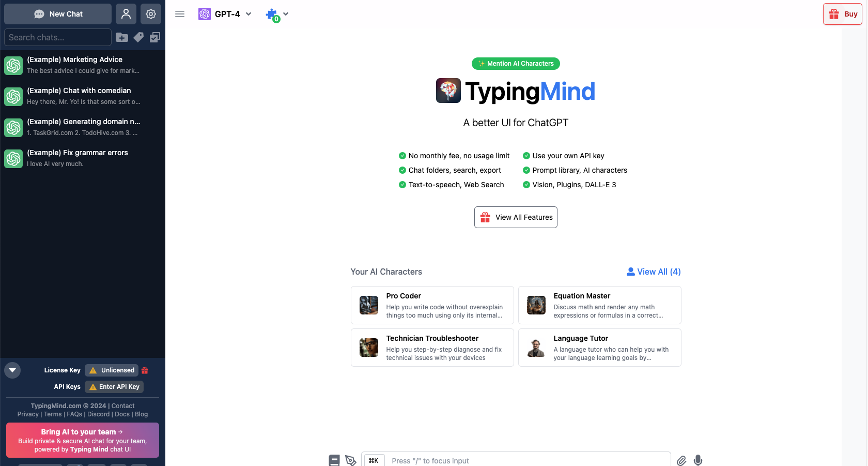Viewport: 868px width, 466px height.
Task: Start voice input with microphone icon
Action: [698, 460]
